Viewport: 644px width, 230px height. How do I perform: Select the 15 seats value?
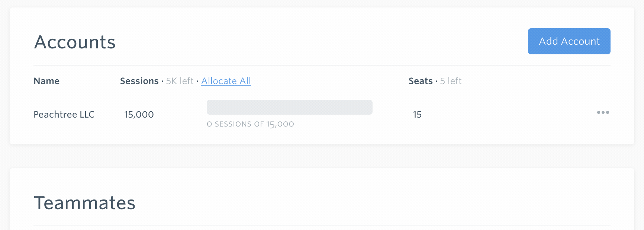coord(417,115)
